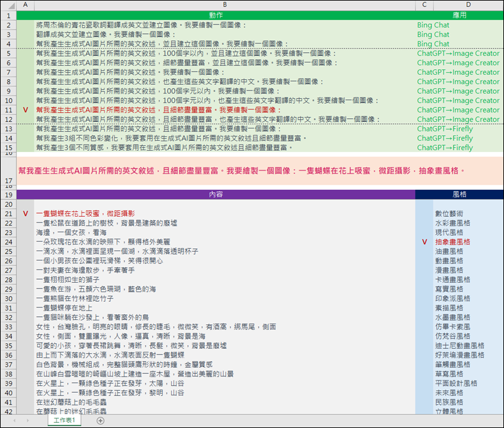Viewport: 504px width, 428px height.
Task: Click the select-all corner of the grid
Action: click(x=8, y=5)
